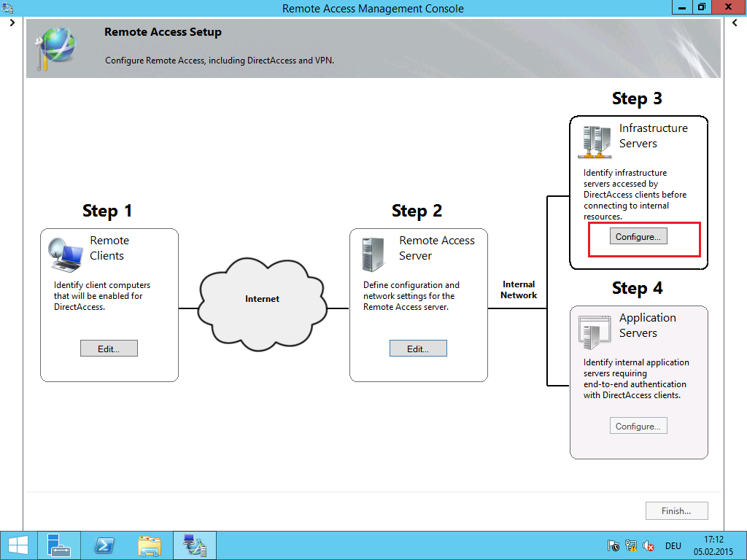Click the muted speaker tray icon
747x560 pixels.
pos(649,545)
